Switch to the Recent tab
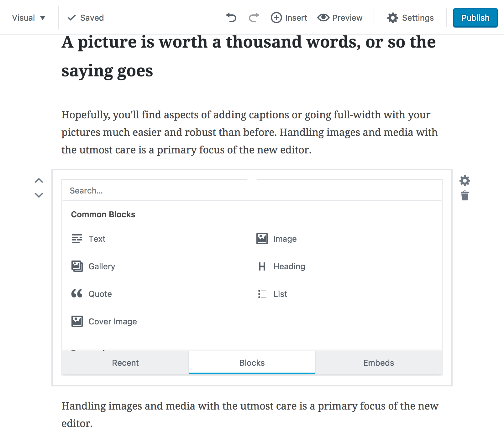 pyautogui.click(x=125, y=363)
